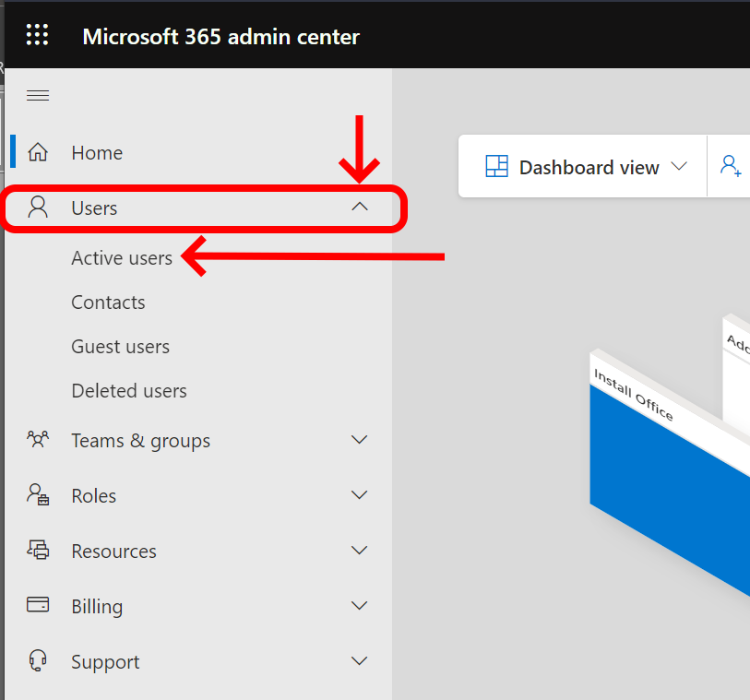Image resolution: width=750 pixels, height=700 pixels.
Task: Expand the Billing section chevron
Action: (x=360, y=606)
